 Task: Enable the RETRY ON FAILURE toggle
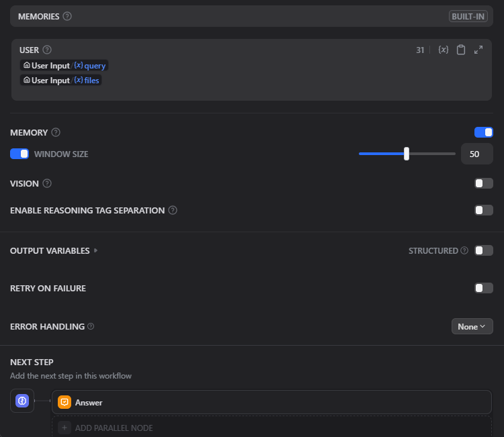click(x=483, y=288)
